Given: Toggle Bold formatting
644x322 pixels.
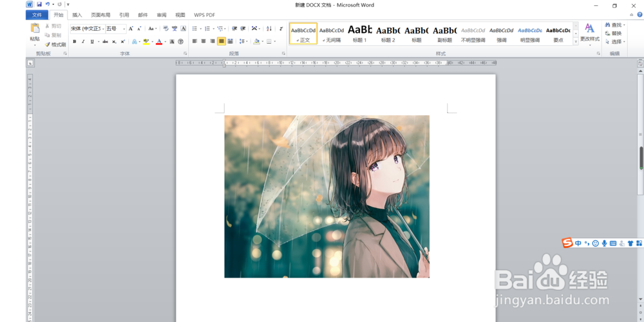Looking at the screenshot, I should coord(74,41).
